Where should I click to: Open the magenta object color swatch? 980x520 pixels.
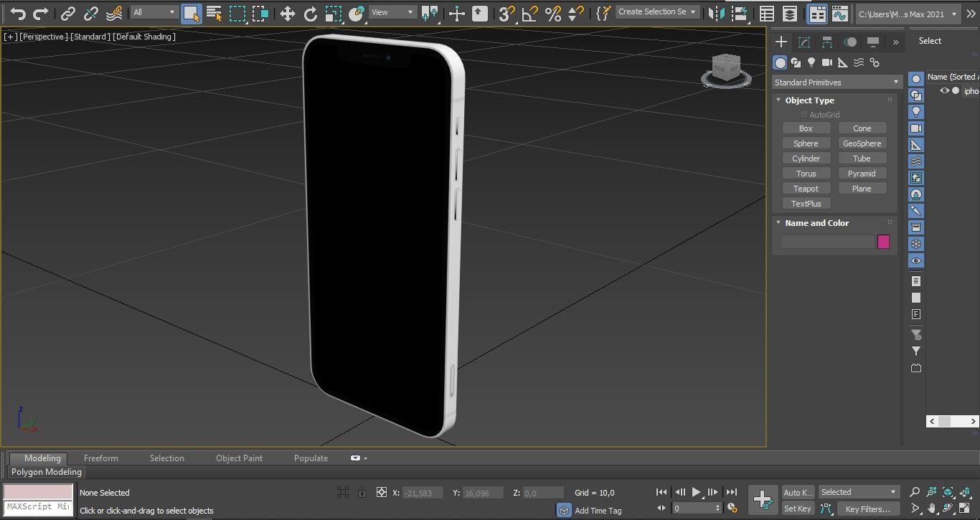[883, 242]
